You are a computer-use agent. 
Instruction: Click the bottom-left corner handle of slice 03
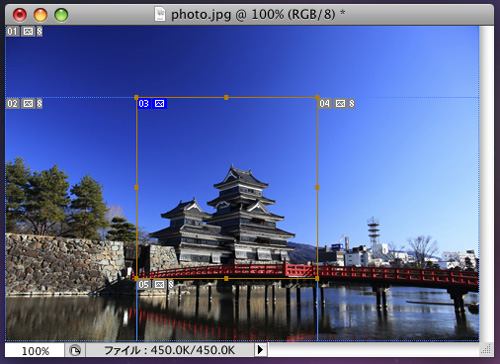[x=136, y=278]
